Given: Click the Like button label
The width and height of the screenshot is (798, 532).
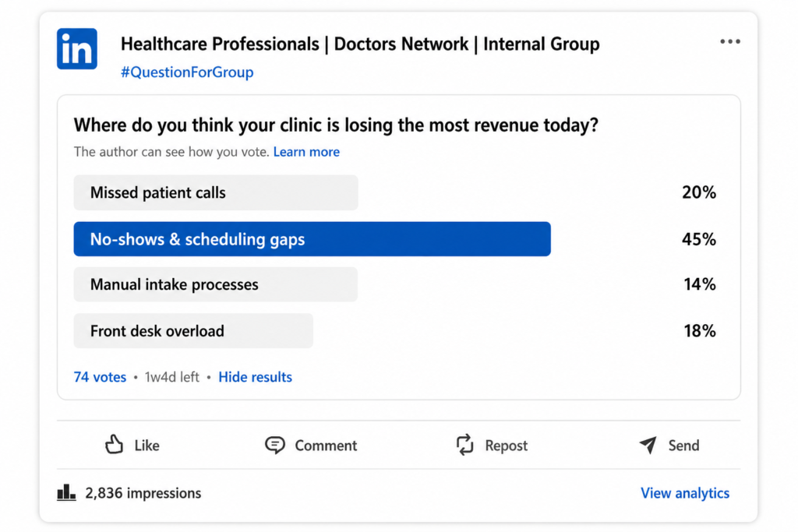Looking at the screenshot, I should tap(147, 446).
